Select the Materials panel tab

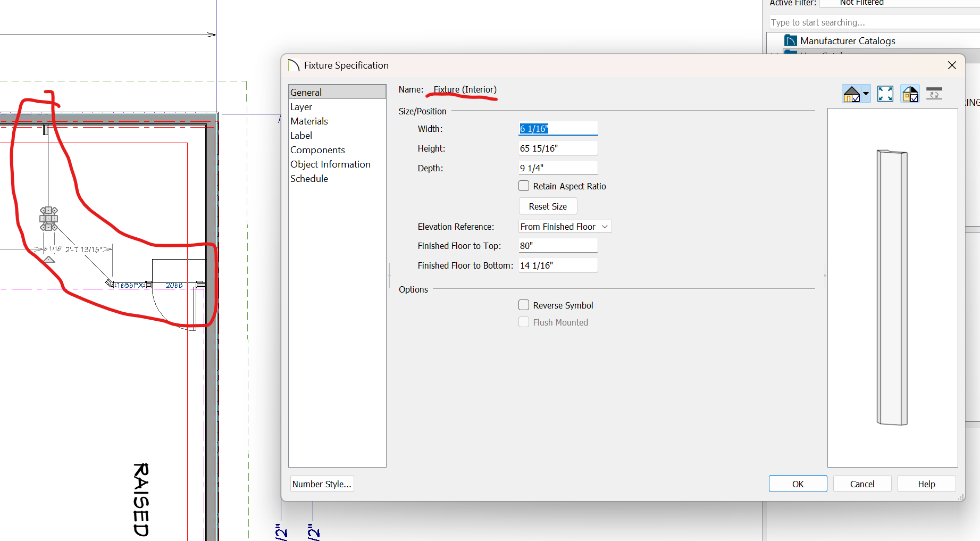click(x=309, y=121)
